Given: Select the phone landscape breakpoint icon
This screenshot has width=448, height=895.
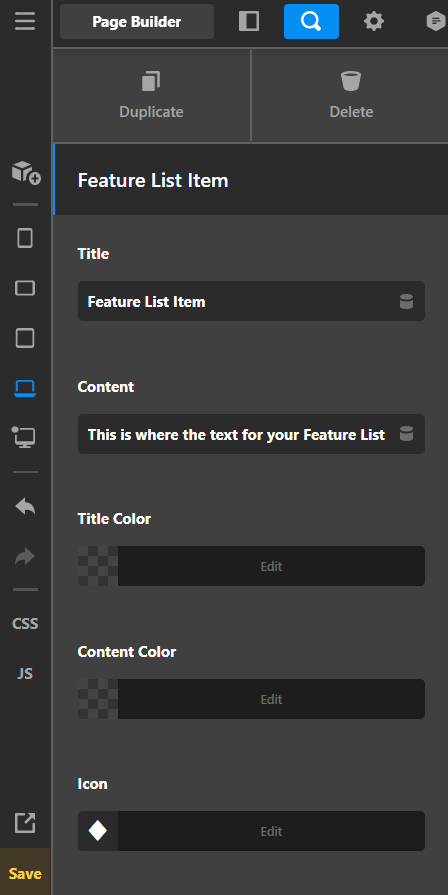Looking at the screenshot, I should (25, 288).
